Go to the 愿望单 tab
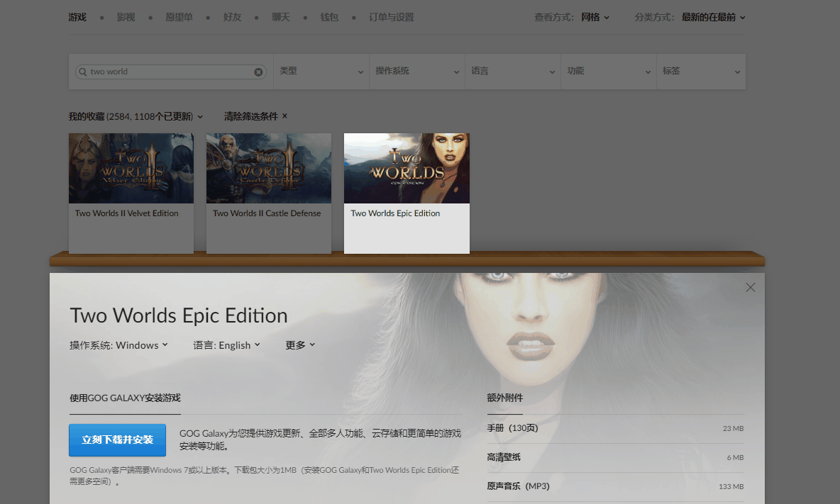The height and width of the screenshot is (504, 840). pyautogui.click(x=179, y=17)
